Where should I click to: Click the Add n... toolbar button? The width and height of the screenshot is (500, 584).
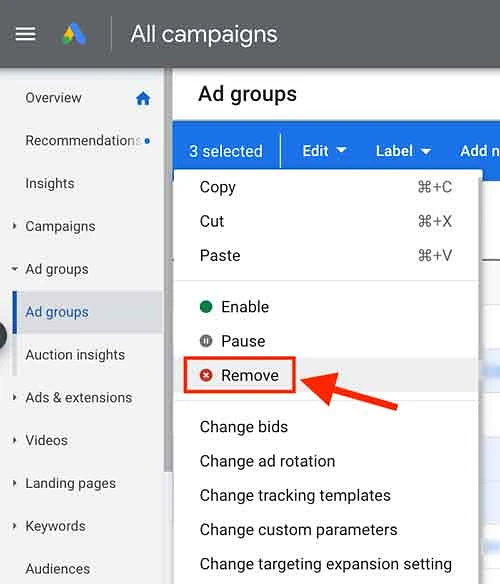[480, 151]
